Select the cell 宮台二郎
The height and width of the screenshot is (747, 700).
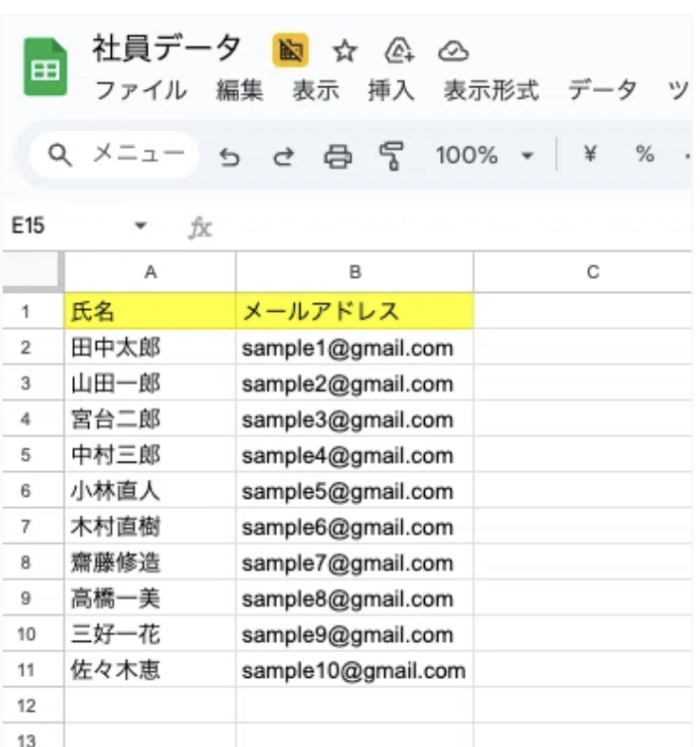tap(150, 419)
